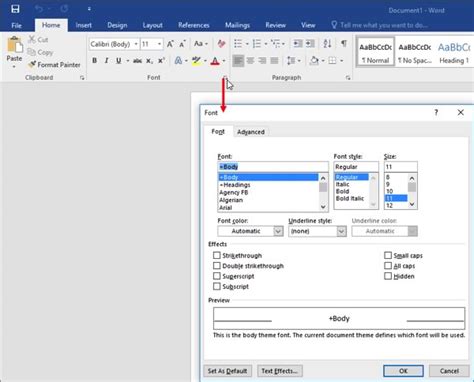
Task: Open Paragraph settings dialog launcher
Action: pyautogui.click(x=348, y=78)
